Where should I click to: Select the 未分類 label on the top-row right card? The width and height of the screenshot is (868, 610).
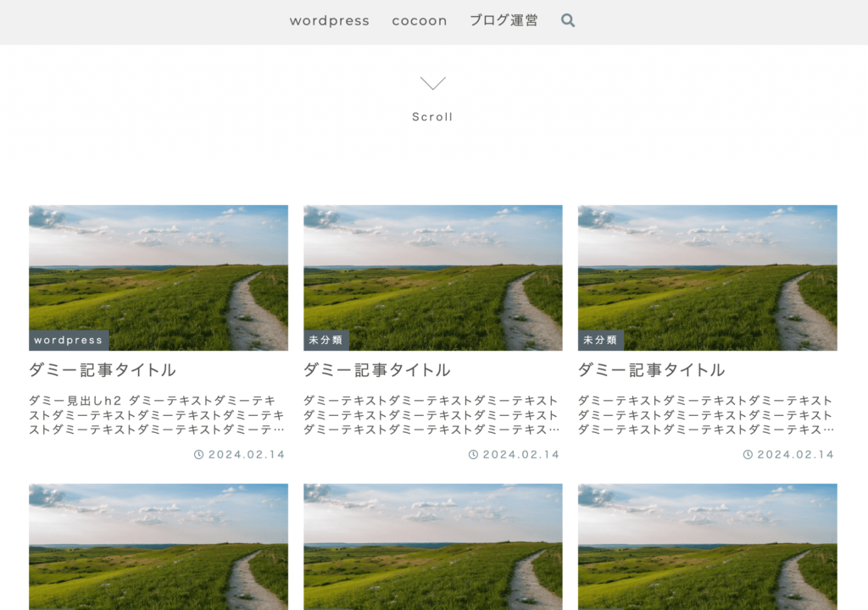pyautogui.click(x=601, y=340)
